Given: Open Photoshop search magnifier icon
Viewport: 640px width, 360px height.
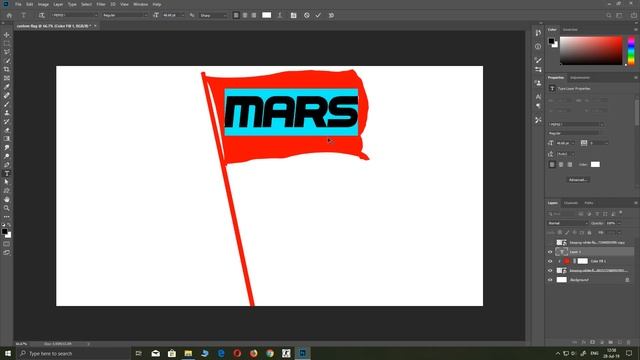Looking at the screenshot, I should [x=609, y=15].
